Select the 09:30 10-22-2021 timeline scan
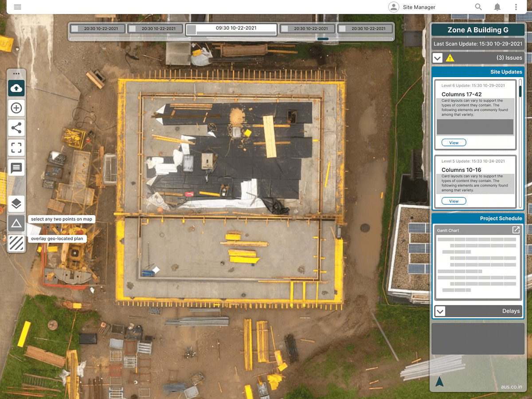The width and height of the screenshot is (532, 399). pos(231,29)
